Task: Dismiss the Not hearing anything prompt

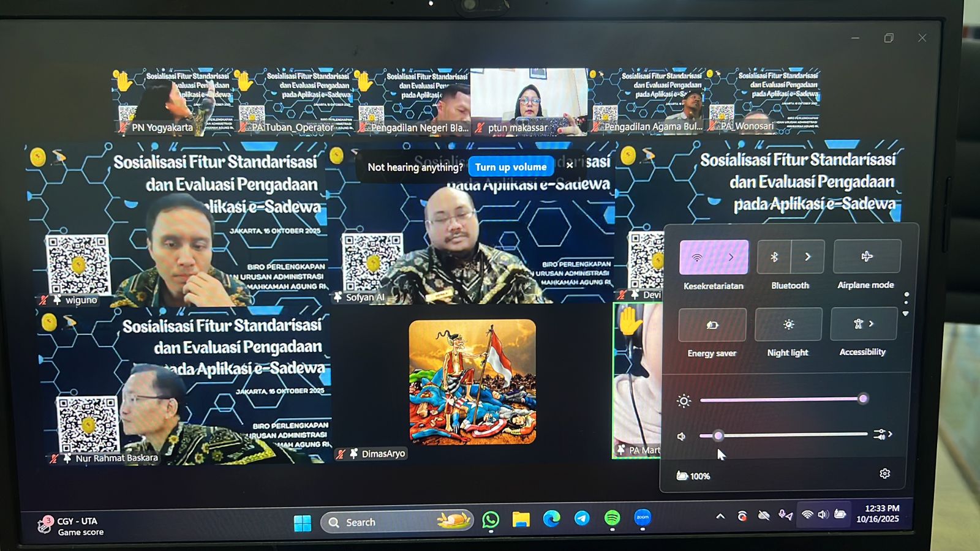Action: coord(570,165)
